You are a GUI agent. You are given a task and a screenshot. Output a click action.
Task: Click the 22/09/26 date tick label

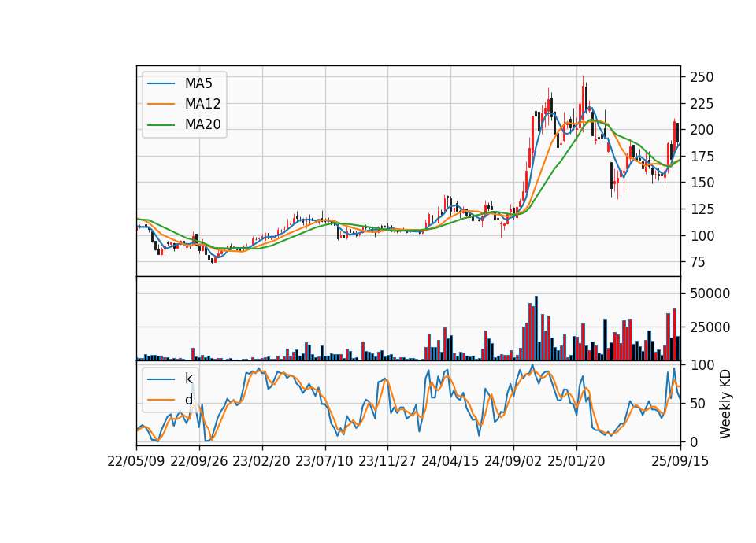coord(199,461)
